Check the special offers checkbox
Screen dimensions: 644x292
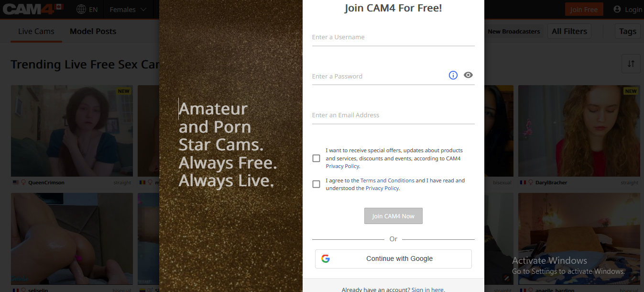click(x=316, y=158)
